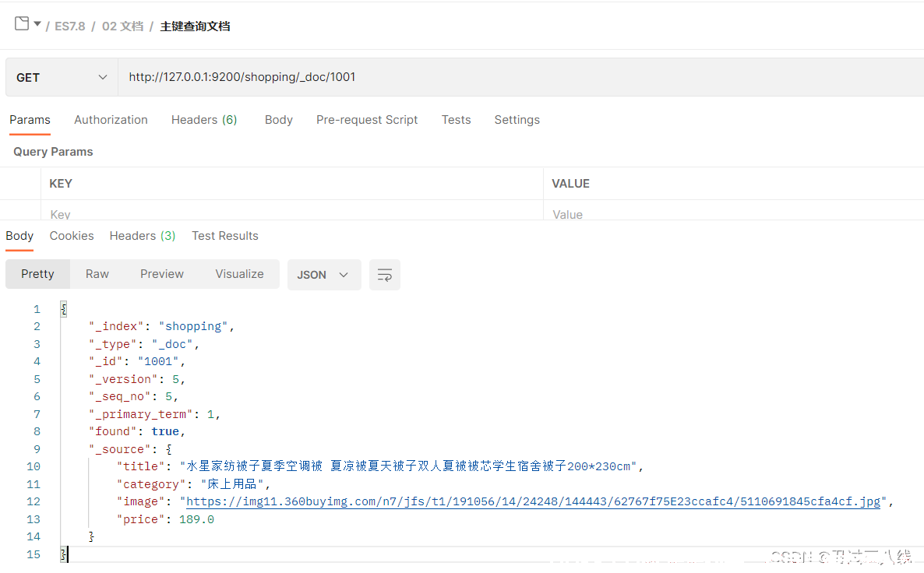Screen dimensions: 924x573
Task: Open the Pre-request Script tab
Action: [x=367, y=120]
